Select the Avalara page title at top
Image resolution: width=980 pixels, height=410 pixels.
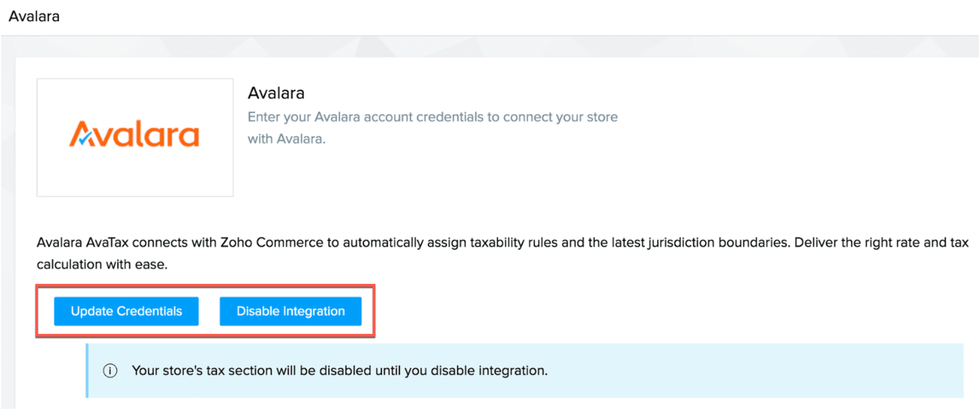point(34,16)
